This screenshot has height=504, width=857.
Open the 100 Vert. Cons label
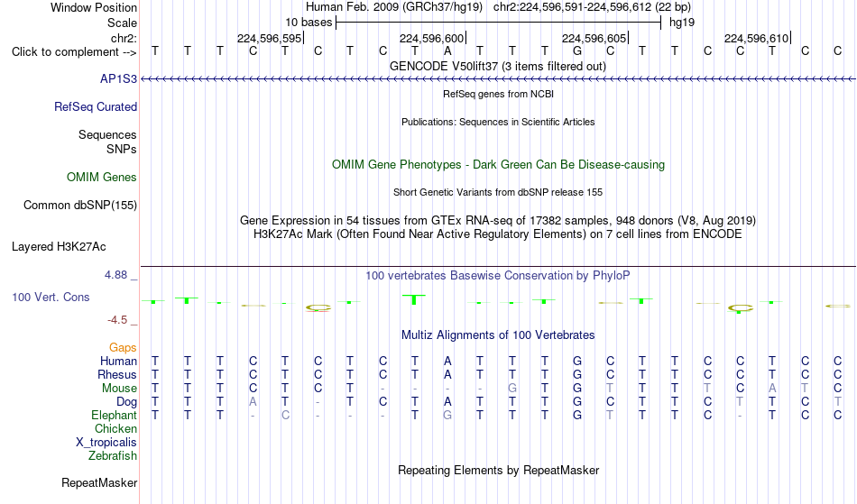coord(51,297)
